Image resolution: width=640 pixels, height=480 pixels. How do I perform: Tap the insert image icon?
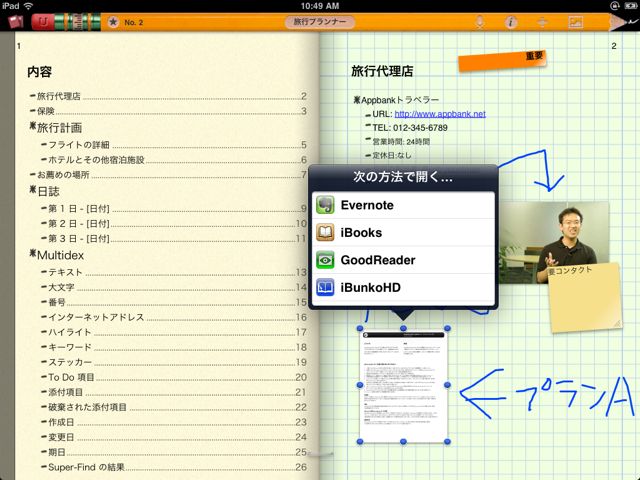[x=575, y=22]
